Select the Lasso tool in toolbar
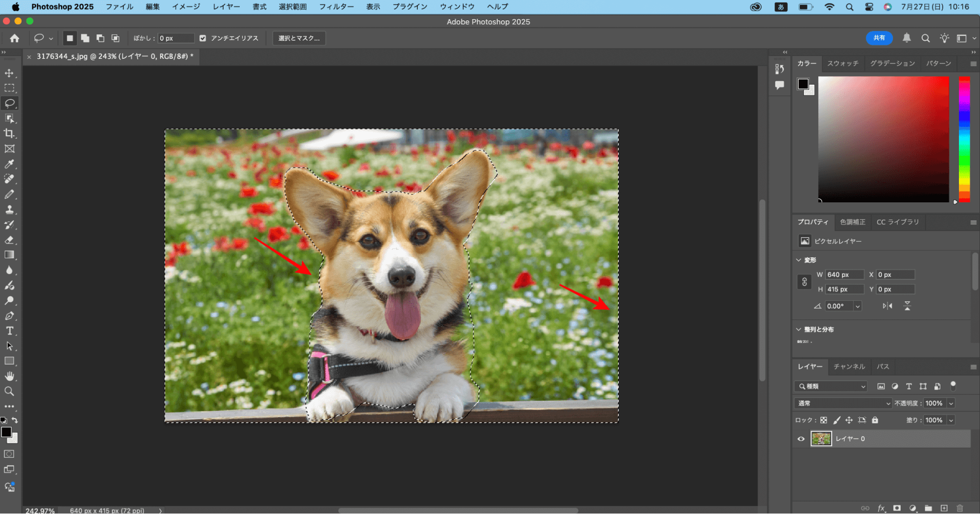 (9, 103)
